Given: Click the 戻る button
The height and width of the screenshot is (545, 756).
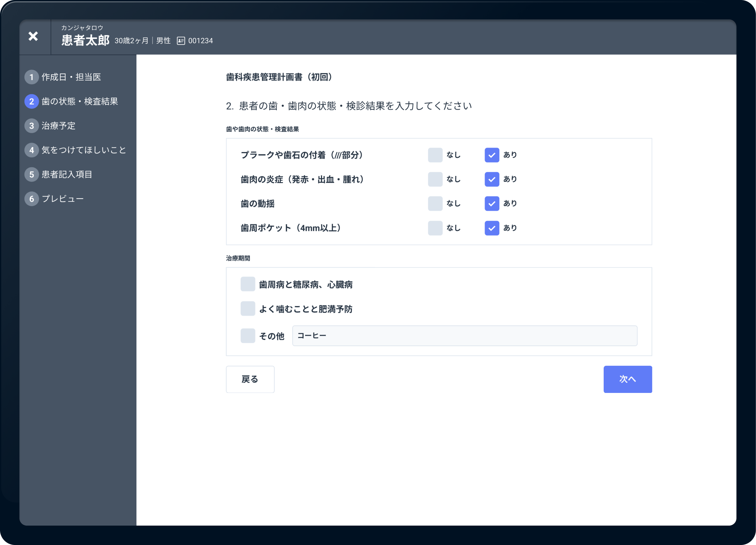Looking at the screenshot, I should pos(250,379).
